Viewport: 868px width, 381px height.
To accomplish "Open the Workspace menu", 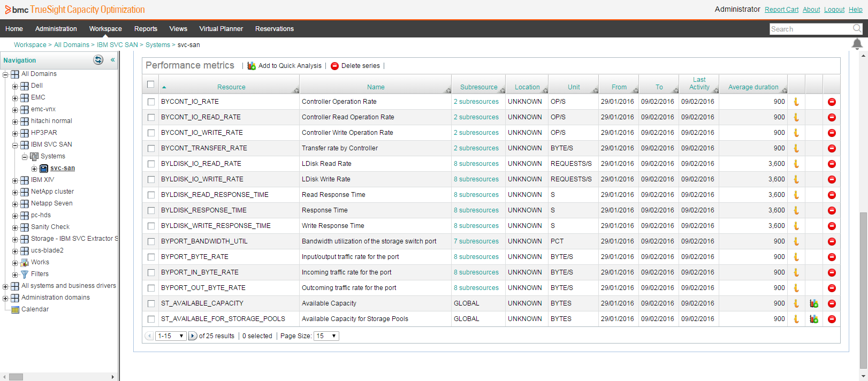I will click(105, 29).
